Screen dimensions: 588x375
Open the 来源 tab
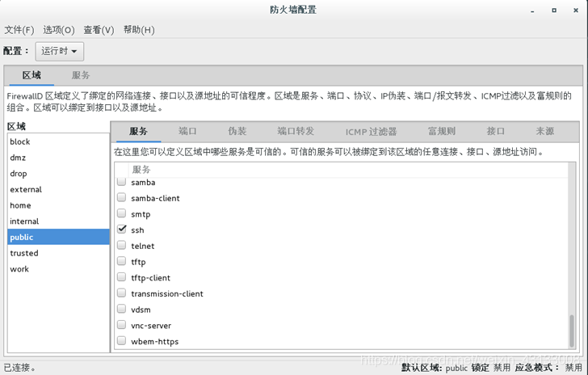(x=544, y=132)
